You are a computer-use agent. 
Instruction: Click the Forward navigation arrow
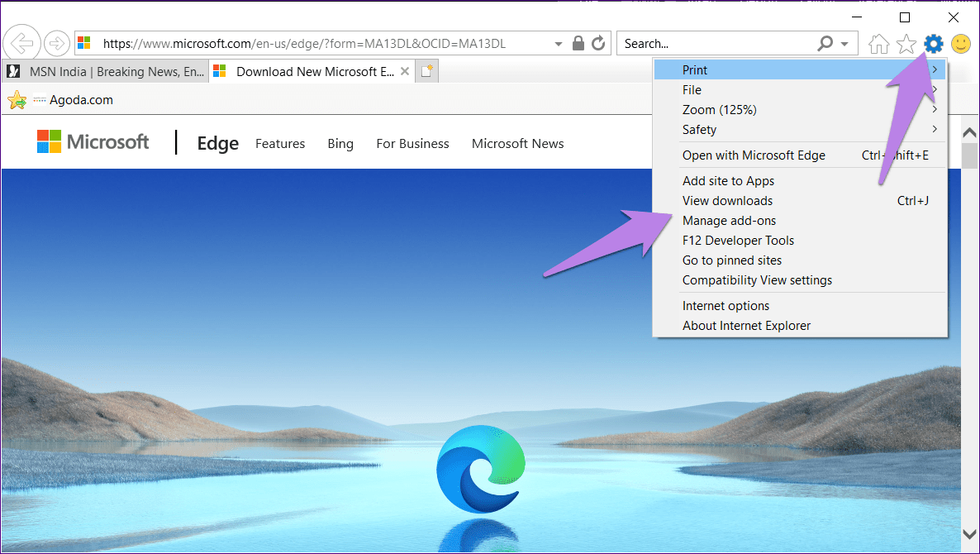56,43
